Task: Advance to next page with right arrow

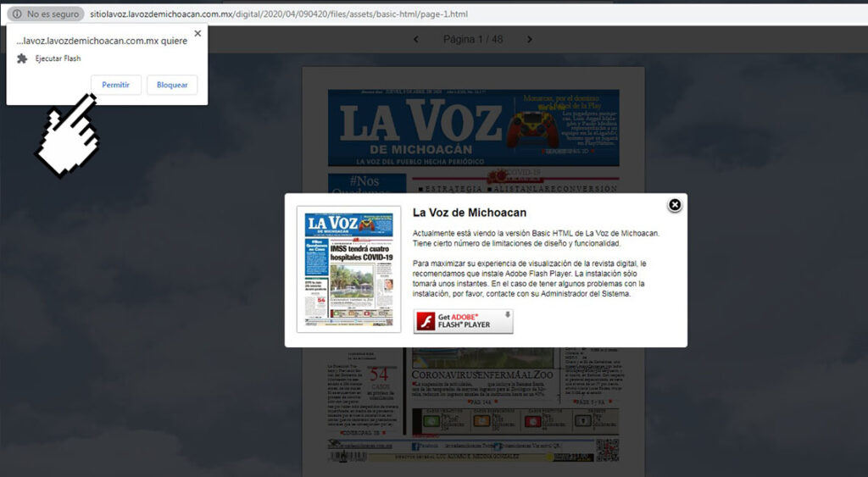Action: [530, 39]
